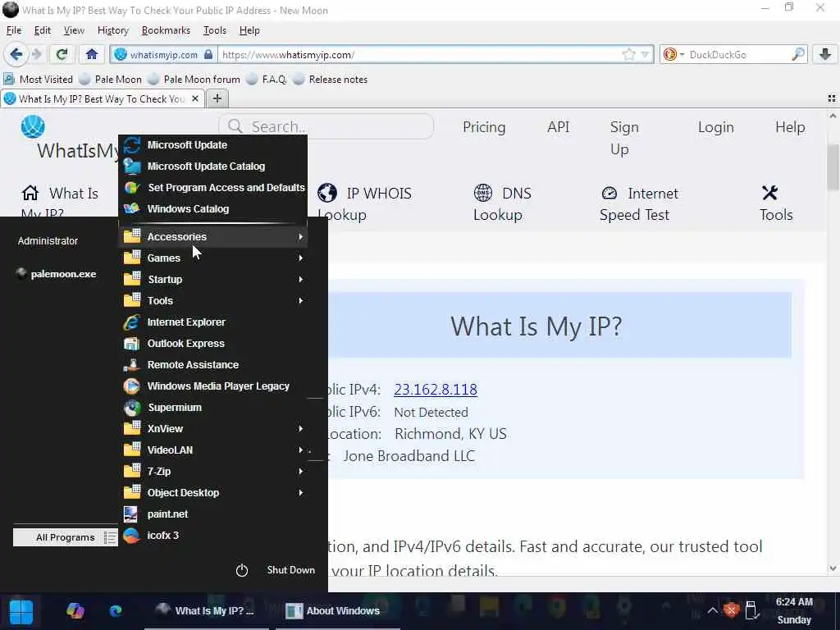
Task: Click the USB device tray icon
Action: coord(751,610)
